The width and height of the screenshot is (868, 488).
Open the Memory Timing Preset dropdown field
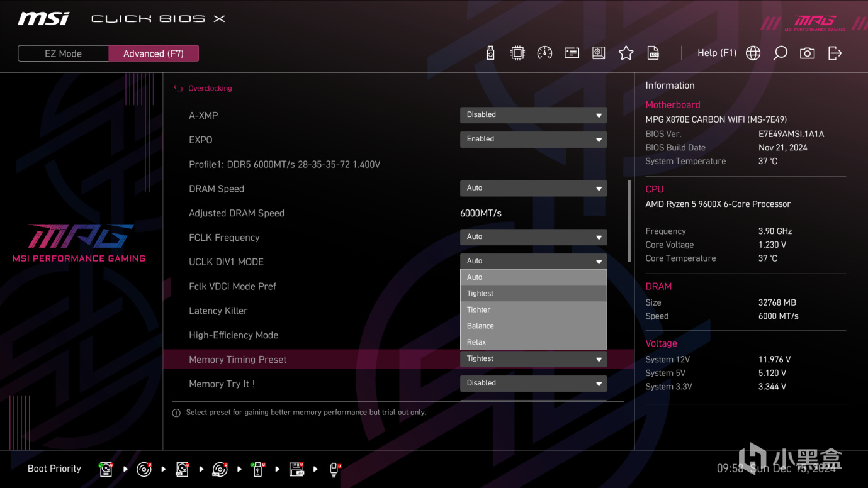533,359
